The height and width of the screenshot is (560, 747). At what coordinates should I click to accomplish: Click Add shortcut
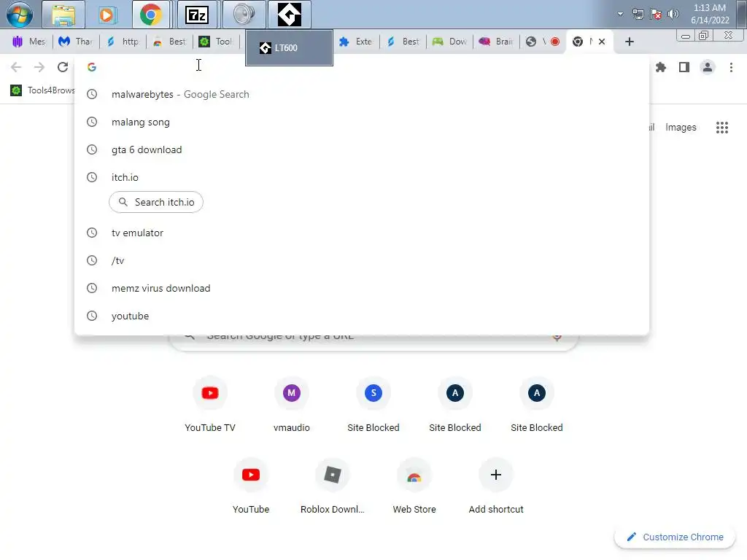(496, 485)
